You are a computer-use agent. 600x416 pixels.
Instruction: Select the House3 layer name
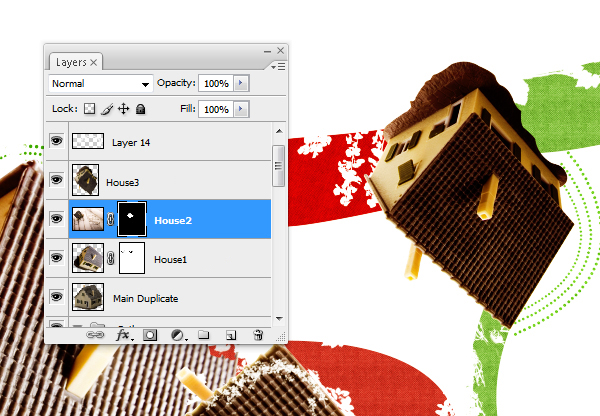coord(122,183)
